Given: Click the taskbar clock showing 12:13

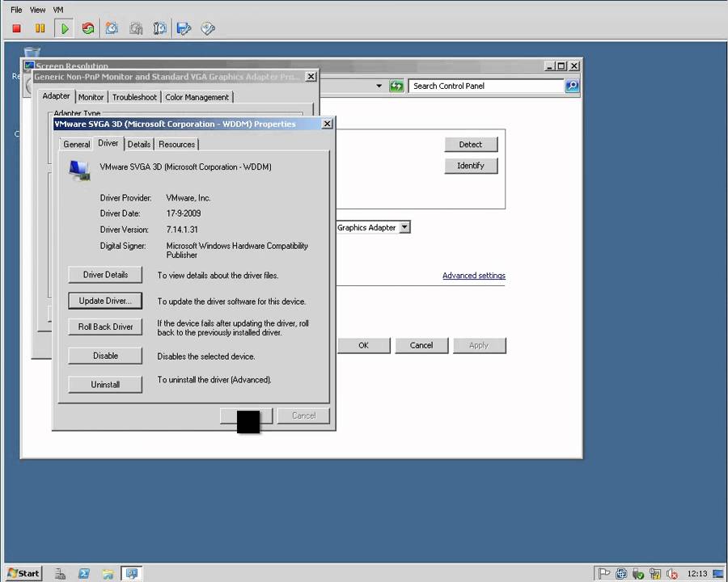Looking at the screenshot, I should pyautogui.click(x=697, y=574).
